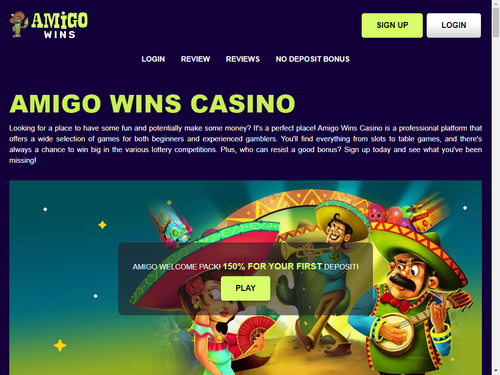Open the REVIEW menu item
The width and height of the screenshot is (500, 375).
[195, 59]
